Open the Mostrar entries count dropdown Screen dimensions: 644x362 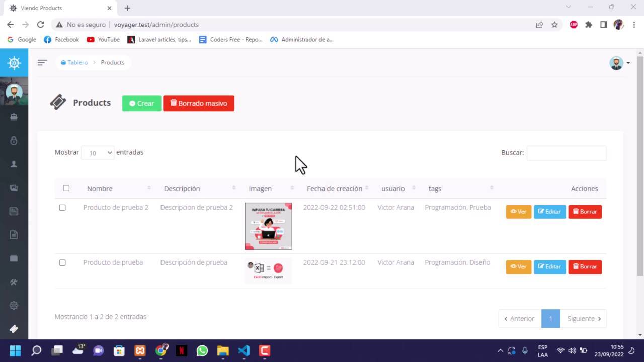(98, 153)
